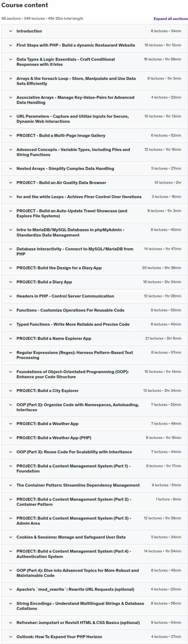Expand the String Encodings section chevron
The height and width of the screenshot is (644, 188).
[11, 604]
